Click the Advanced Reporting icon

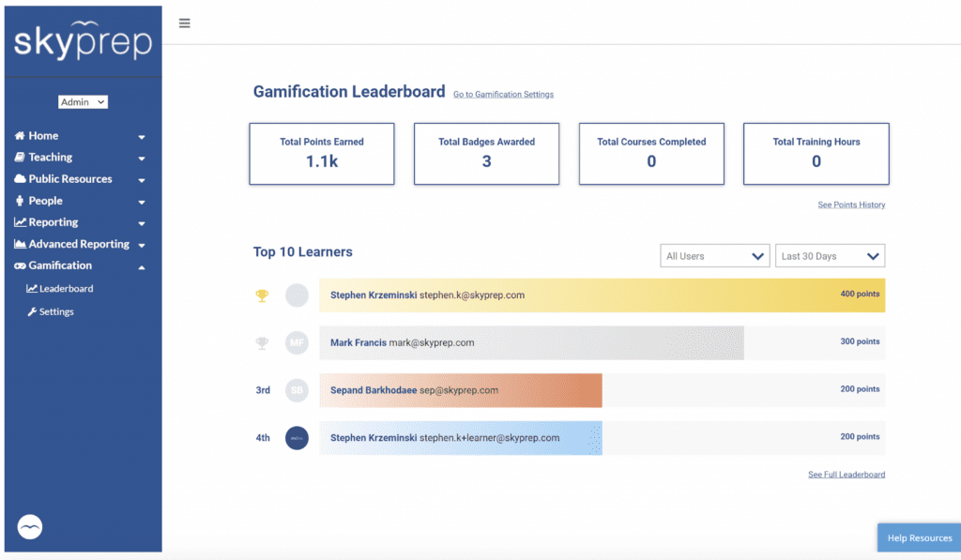coord(19,244)
